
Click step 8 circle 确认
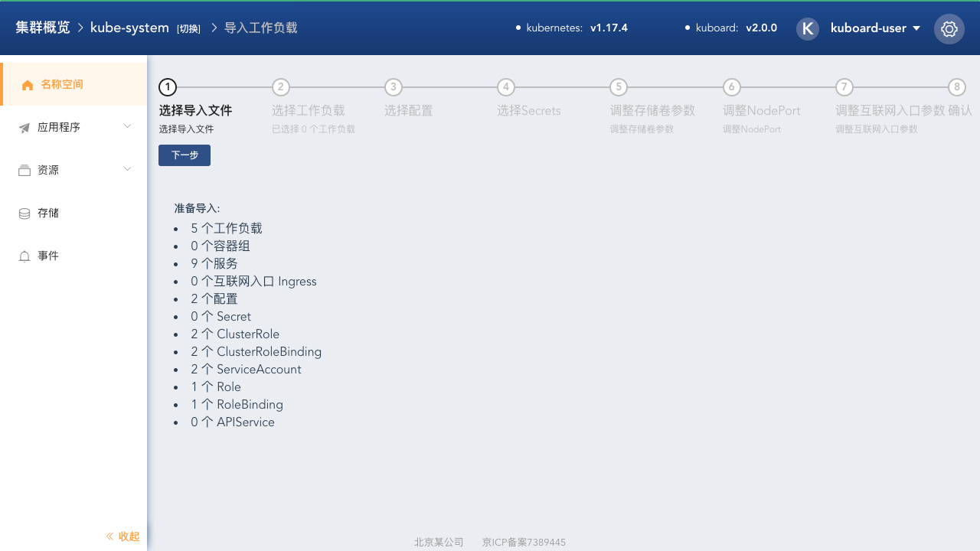click(x=956, y=87)
